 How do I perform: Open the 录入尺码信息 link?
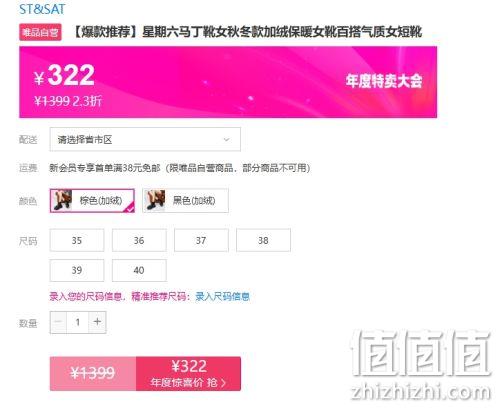tap(222, 296)
